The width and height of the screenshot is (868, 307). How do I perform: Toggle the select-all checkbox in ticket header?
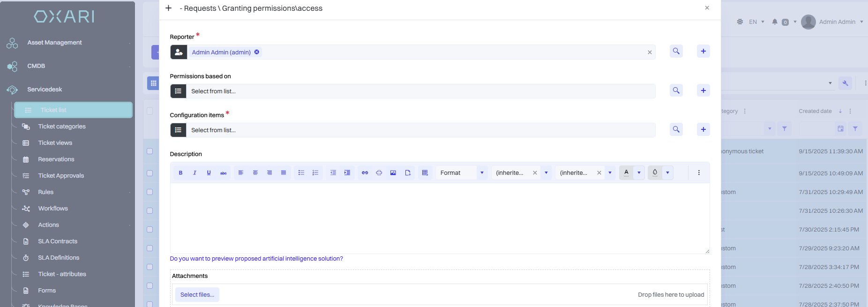[x=150, y=111]
